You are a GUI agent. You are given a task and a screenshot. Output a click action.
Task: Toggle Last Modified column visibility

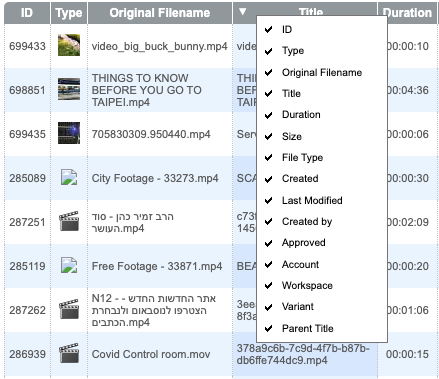point(322,200)
